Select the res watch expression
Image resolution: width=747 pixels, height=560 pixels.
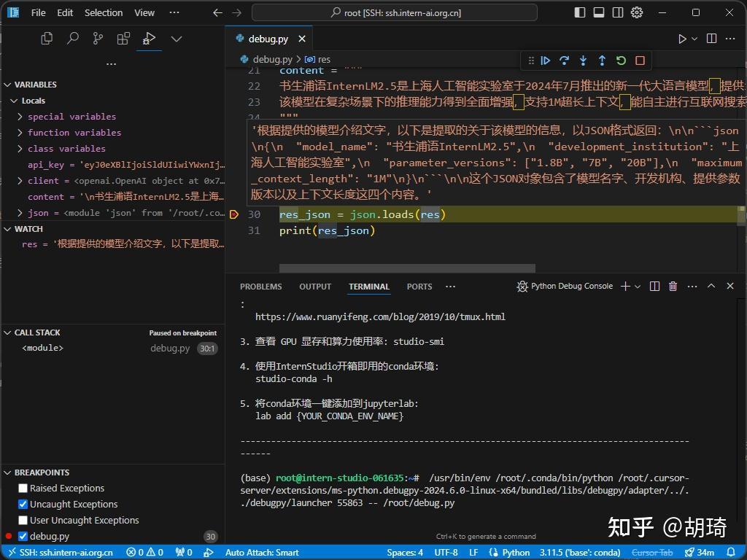(113, 244)
